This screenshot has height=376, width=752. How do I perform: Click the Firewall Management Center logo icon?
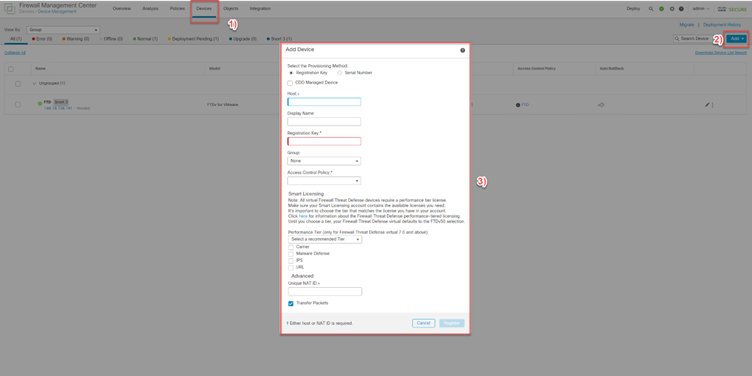coord(10,8)
